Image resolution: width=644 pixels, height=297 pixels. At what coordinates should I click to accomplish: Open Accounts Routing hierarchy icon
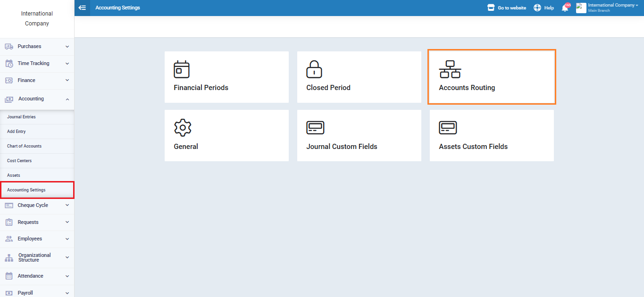(x=450, y=69)
